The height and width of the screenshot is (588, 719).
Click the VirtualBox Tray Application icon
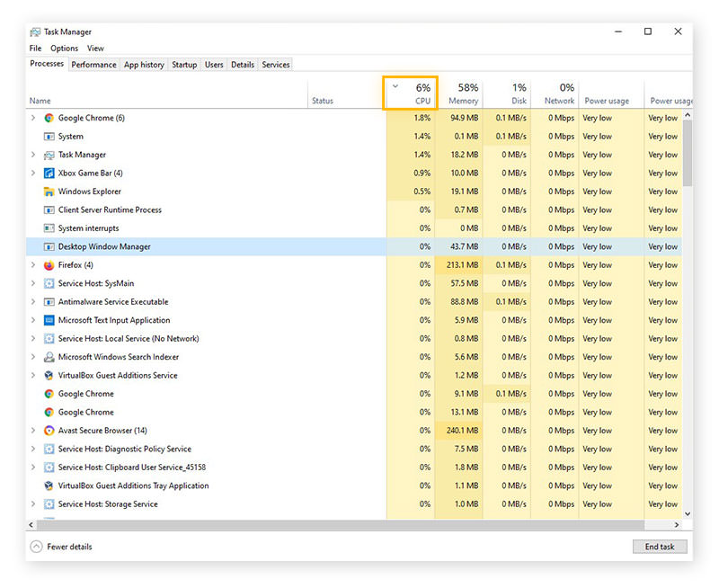click(x=49, y=486)
